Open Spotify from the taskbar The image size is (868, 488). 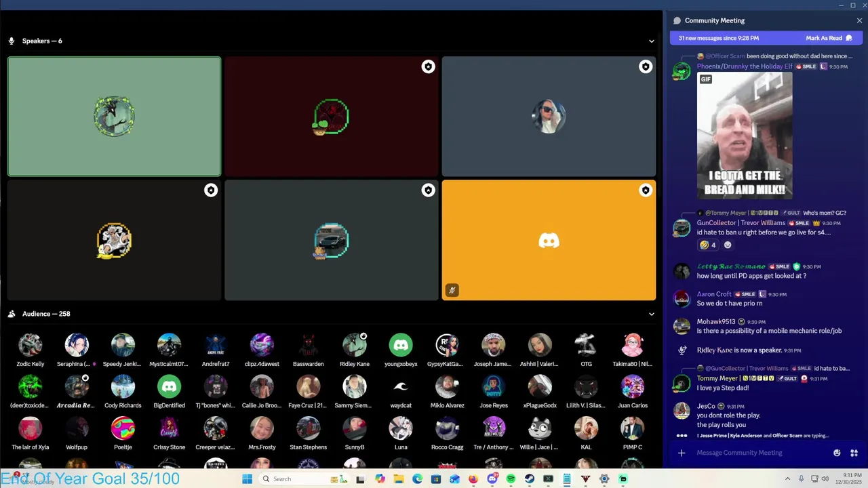point(511,479)
